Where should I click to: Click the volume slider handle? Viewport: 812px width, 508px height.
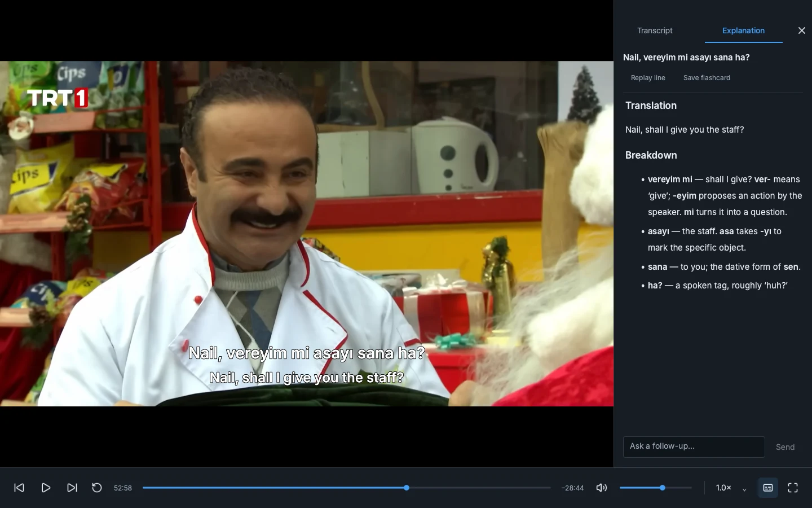click(x=663, y=488)
